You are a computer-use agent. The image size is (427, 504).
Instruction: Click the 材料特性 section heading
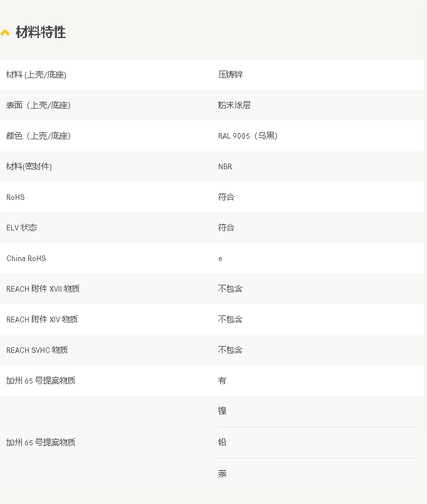point(41,32)
